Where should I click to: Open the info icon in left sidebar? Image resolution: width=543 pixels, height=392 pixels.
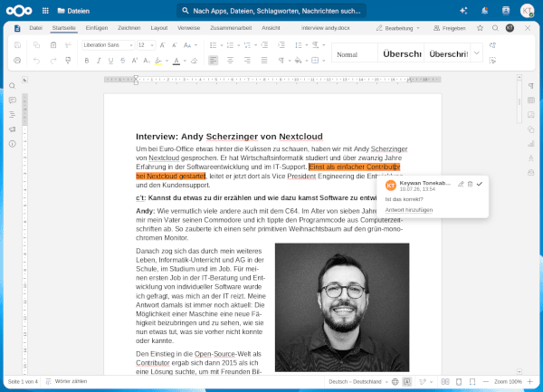click(12, 144)
